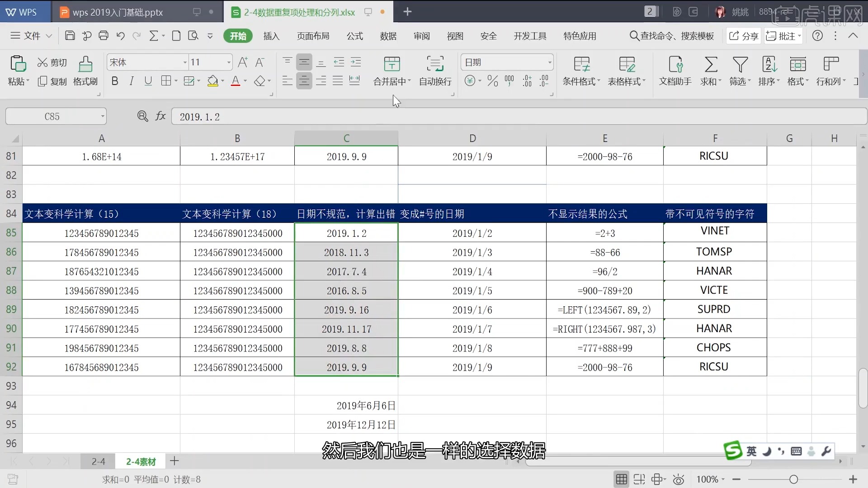Open the Name Box C85 dropdown

pos(103,117)
